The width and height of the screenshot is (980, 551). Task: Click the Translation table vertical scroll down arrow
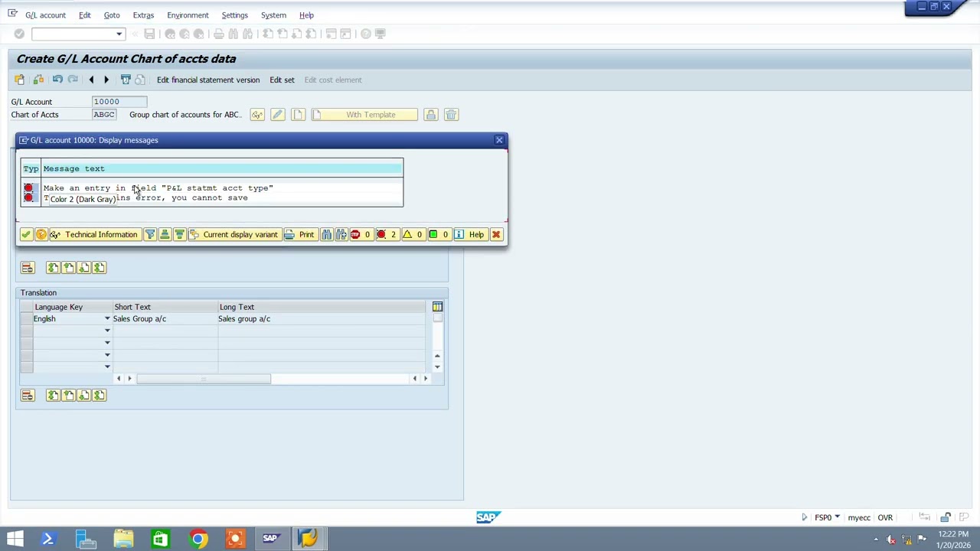tap(437, 367)
